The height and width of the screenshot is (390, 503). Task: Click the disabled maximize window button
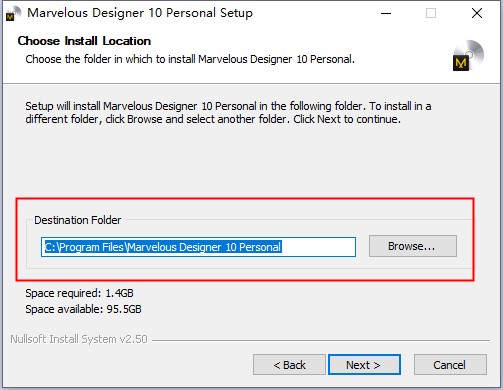pyautogui.click(x=431, y=13)
